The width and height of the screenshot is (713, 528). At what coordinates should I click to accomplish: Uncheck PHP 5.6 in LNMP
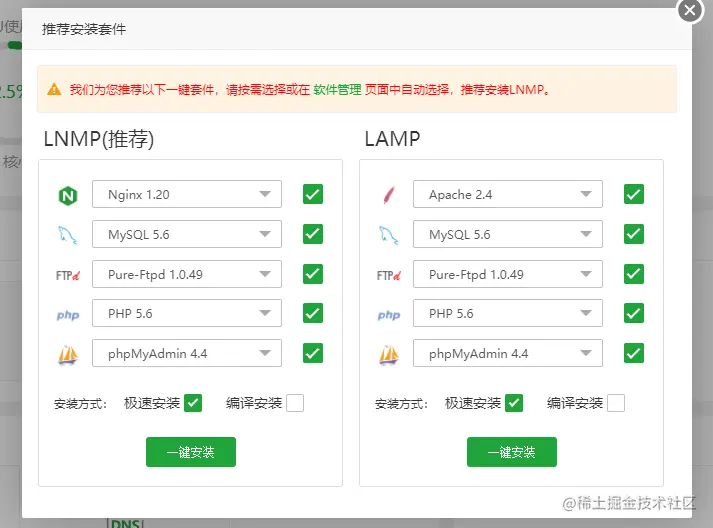(x=313, y=313)
